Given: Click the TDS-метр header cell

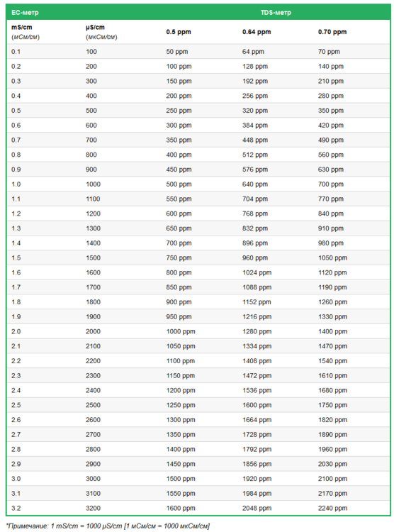Looking at the screenshot, I should point(276,13).
